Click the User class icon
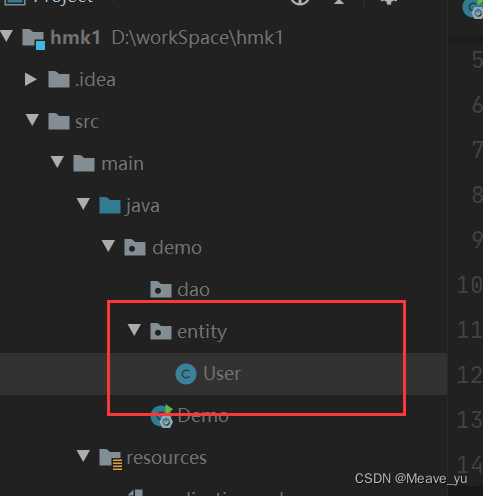This screenshot has width=483, height=496. click(x=186, y=374)
